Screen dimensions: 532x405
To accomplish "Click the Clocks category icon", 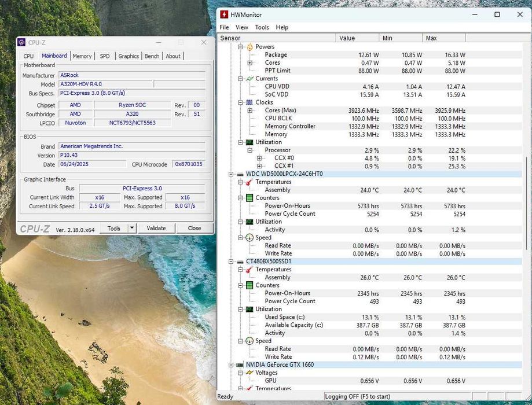I will pos(250,102).
